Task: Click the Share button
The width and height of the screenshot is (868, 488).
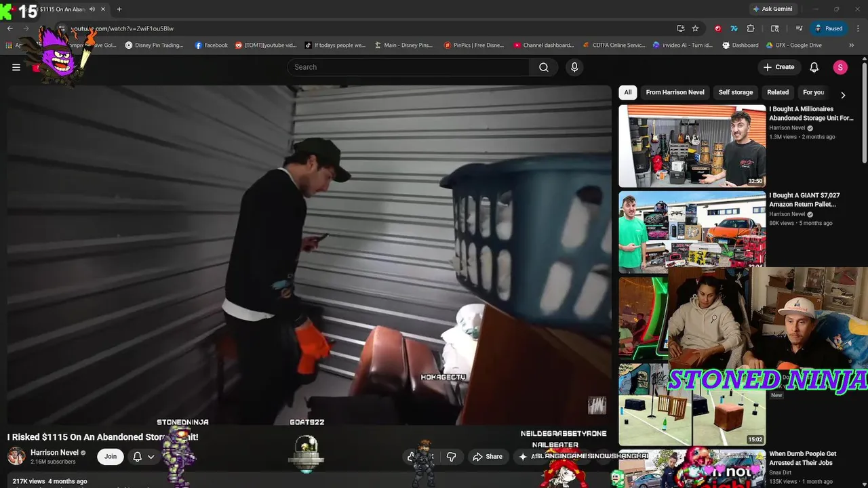Action: click(x=488, y=456)
